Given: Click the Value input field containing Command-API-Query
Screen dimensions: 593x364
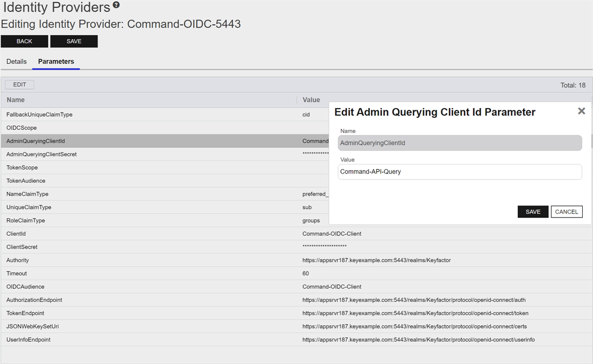Looking at the screenshot, I should 459,172.
